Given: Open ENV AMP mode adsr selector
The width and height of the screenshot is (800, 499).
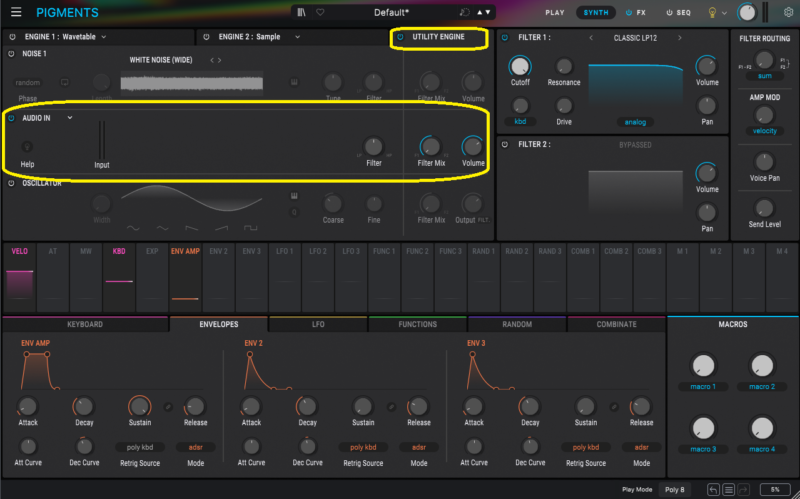Looking at the screenshot, I should (x=195, y=447).
